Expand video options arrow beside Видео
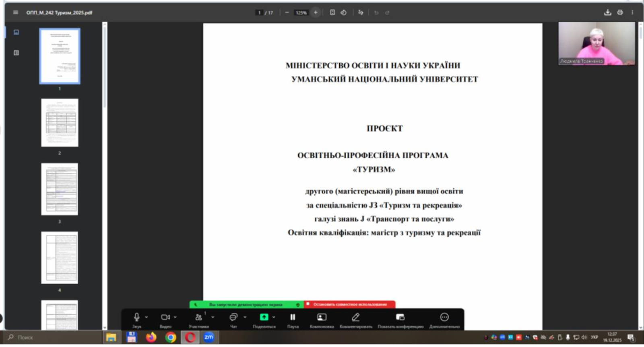The width and height of the screenshot is (644, 347). [175, 317]
